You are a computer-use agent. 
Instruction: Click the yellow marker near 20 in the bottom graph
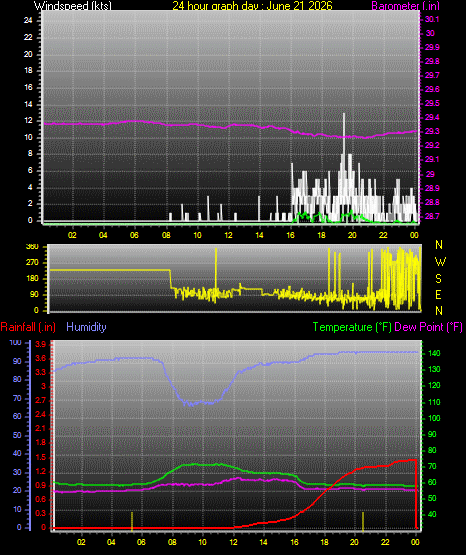pos(363,521)
